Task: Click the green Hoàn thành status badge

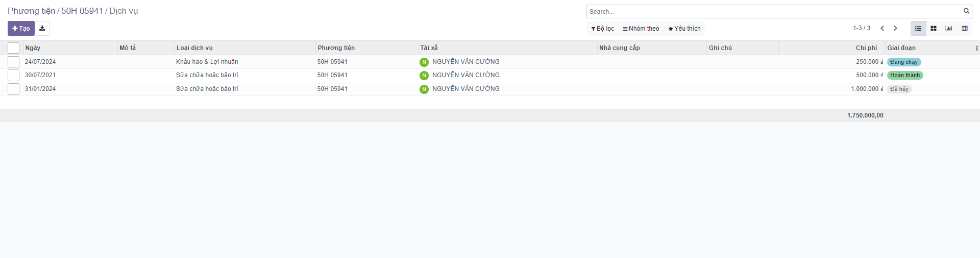Action: point(905,76)
